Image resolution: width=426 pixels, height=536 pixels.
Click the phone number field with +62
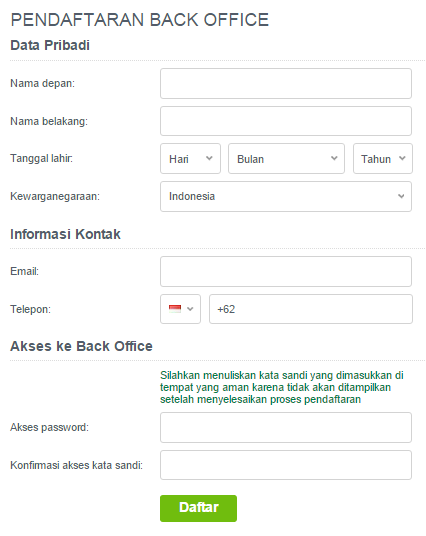(x=311, y=309)
